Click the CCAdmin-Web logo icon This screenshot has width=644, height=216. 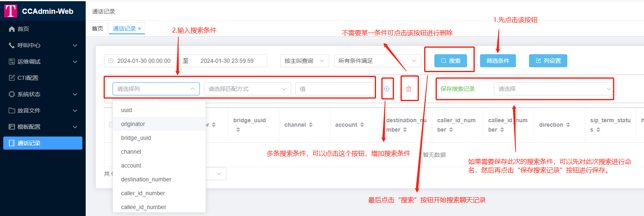pos(11,11)
